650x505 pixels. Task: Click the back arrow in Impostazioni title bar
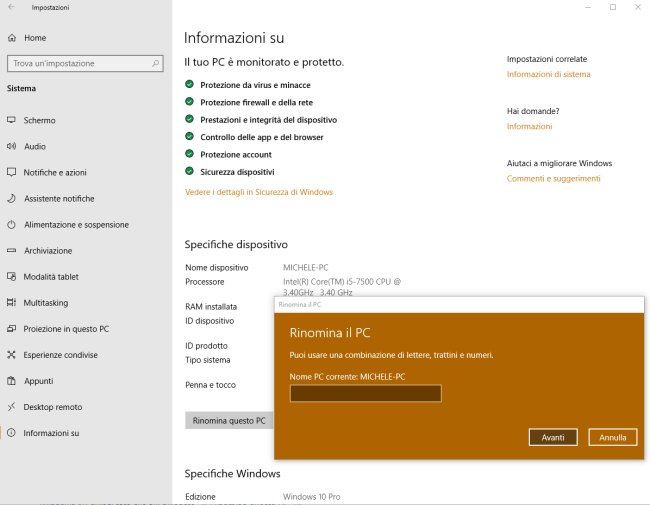point(11,7)
